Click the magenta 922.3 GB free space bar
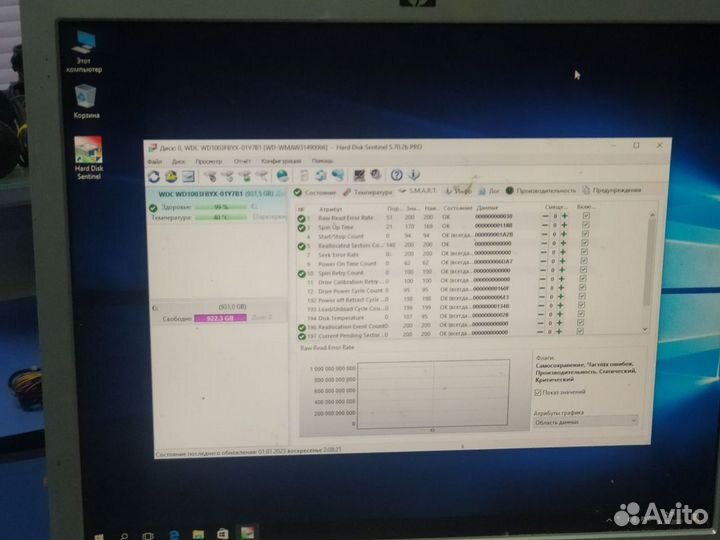The image size is (720, 540). click(220, 318)
